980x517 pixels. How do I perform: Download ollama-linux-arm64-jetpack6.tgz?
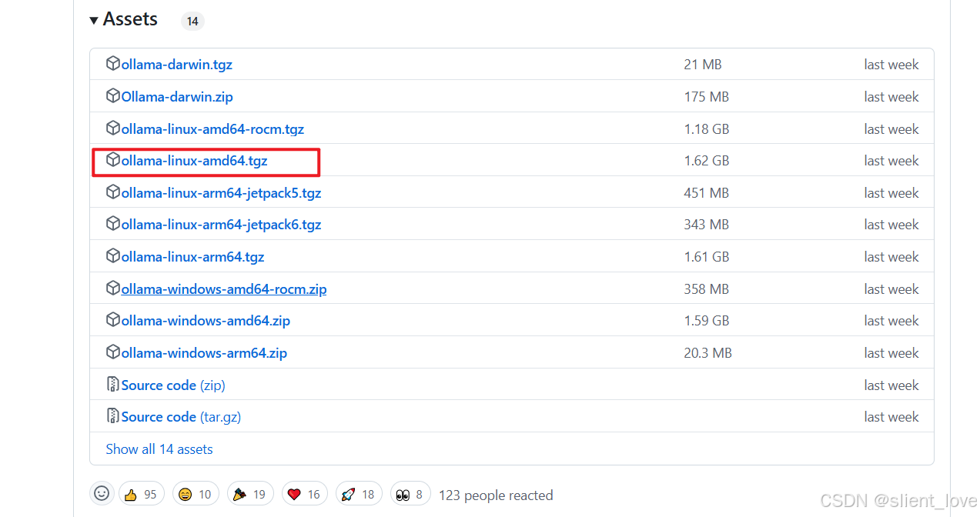[x=221, y=225]
